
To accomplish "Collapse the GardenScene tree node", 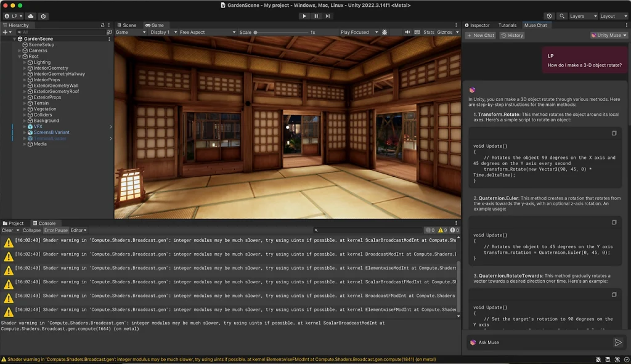I will pos(15,39).
